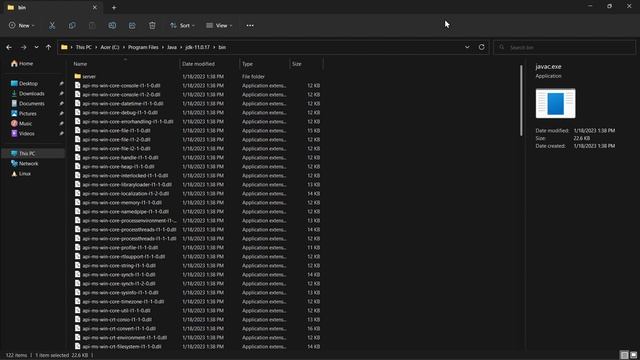The height and width of the screenshot is (360, 640).
Task: Switch to large icons view in status bar
Action: [x=633, y=355]
